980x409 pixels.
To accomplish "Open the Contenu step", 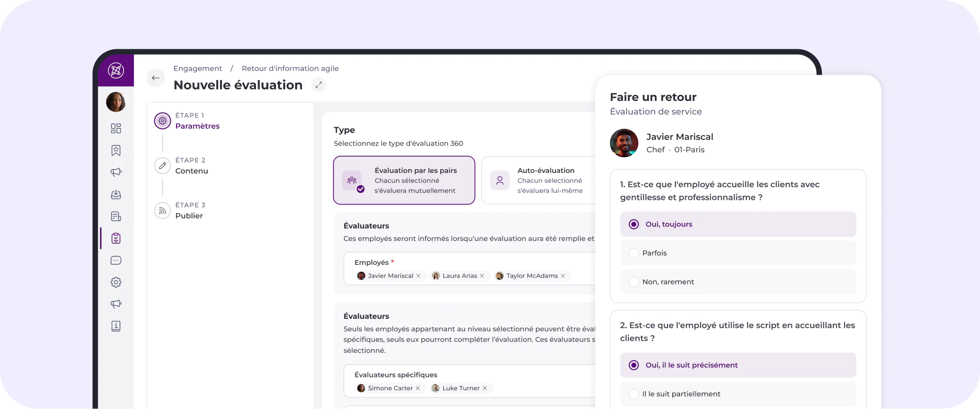I will click(191, 171).
